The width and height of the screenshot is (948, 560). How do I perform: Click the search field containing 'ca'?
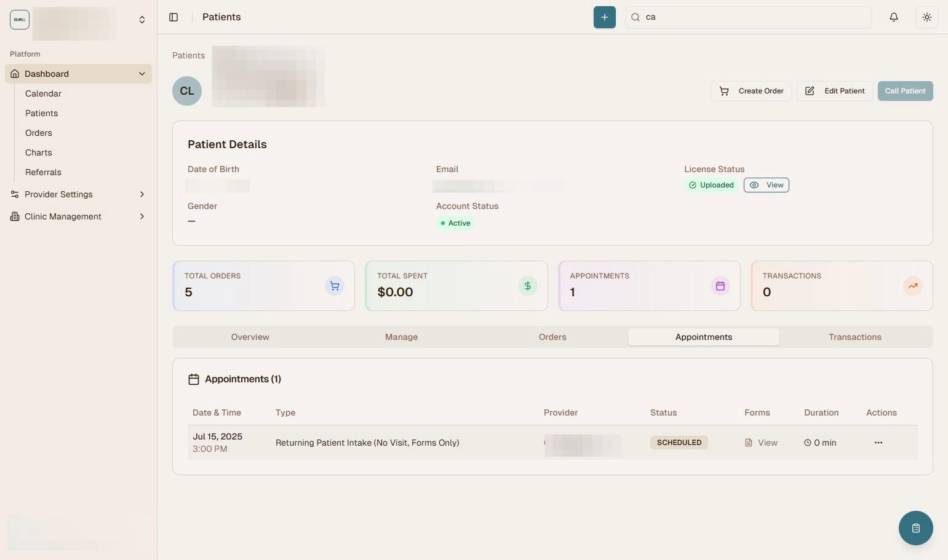748,17
